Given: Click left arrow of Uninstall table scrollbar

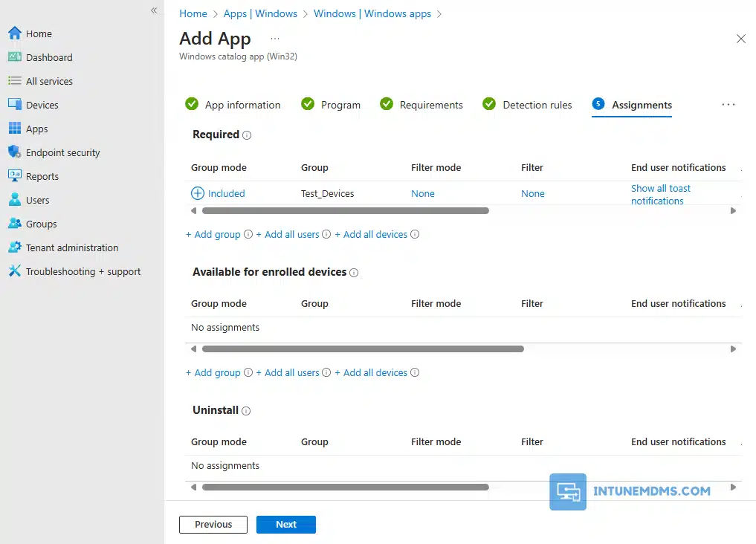Looking at the screenshot, I should pos(194,487).
